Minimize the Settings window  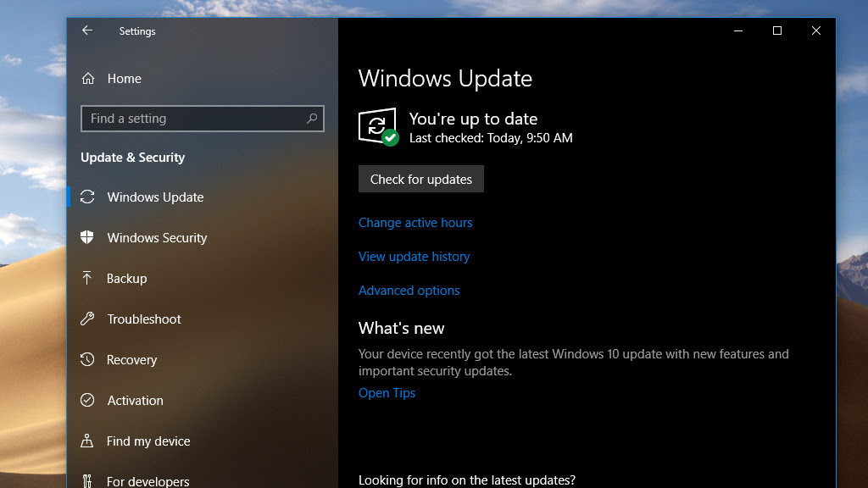tap(738, 30)
